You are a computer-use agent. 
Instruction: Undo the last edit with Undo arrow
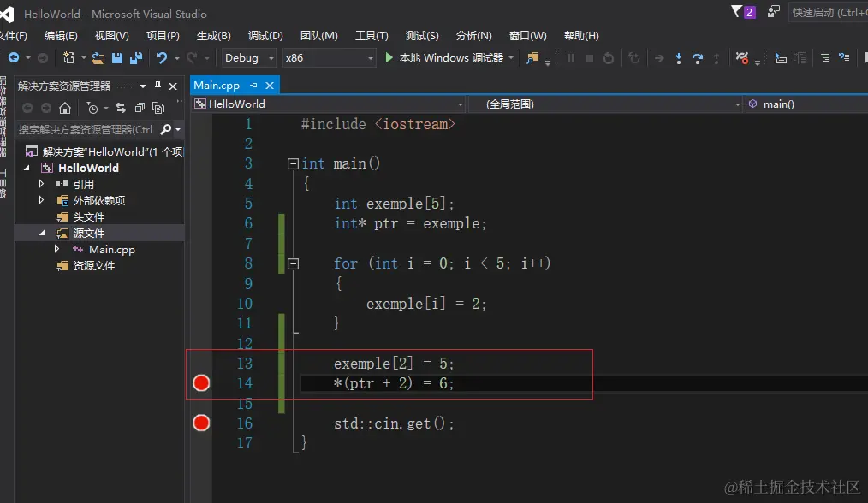pyautogui.click(x=162, y=57)
